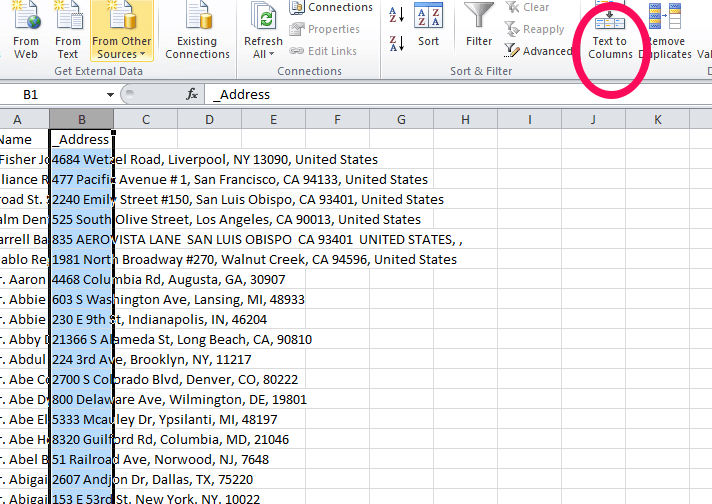Click cell with 477 Pacific Avenue address

pos(82,179)
